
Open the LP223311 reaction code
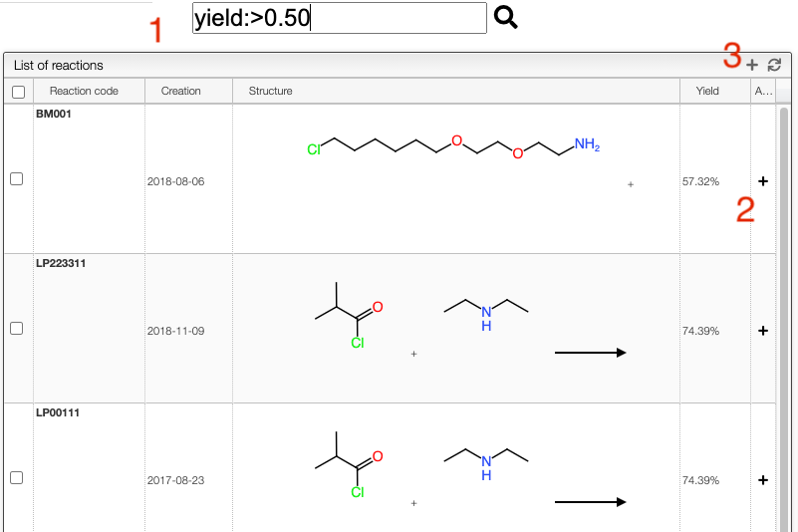[61, 263]
